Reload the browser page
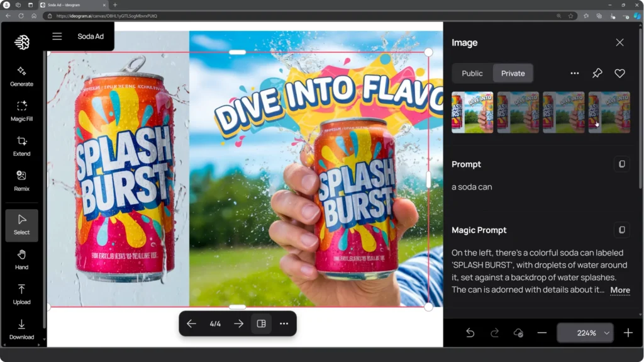The height and width of the screenshot is (362, 644). pos(21,16)
